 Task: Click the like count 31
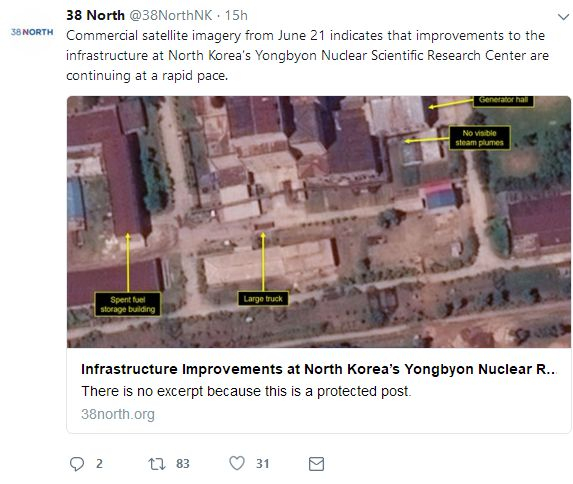point(262,464)
